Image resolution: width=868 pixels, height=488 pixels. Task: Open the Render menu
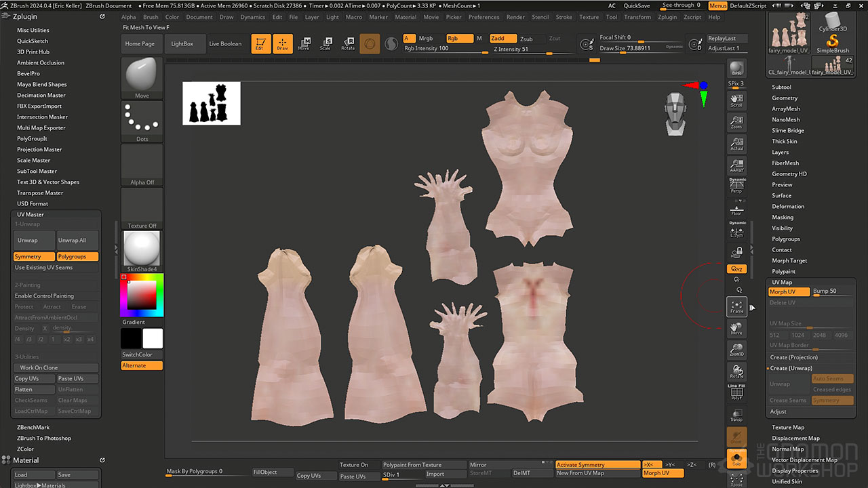pyautogui.click(x=515, y=17)
